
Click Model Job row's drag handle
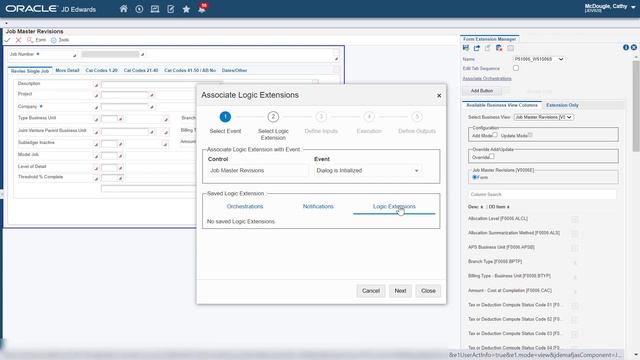point(96,156)
